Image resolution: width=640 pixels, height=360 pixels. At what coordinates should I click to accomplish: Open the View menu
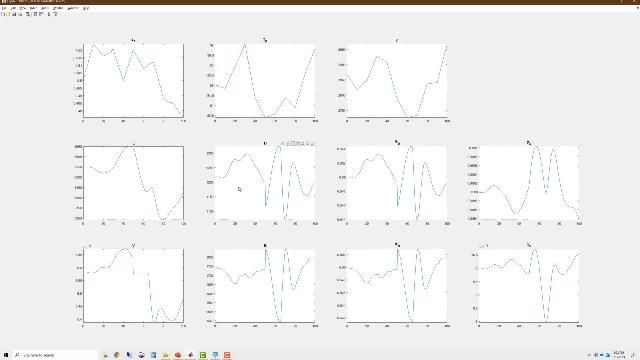[x=23, y=8]
